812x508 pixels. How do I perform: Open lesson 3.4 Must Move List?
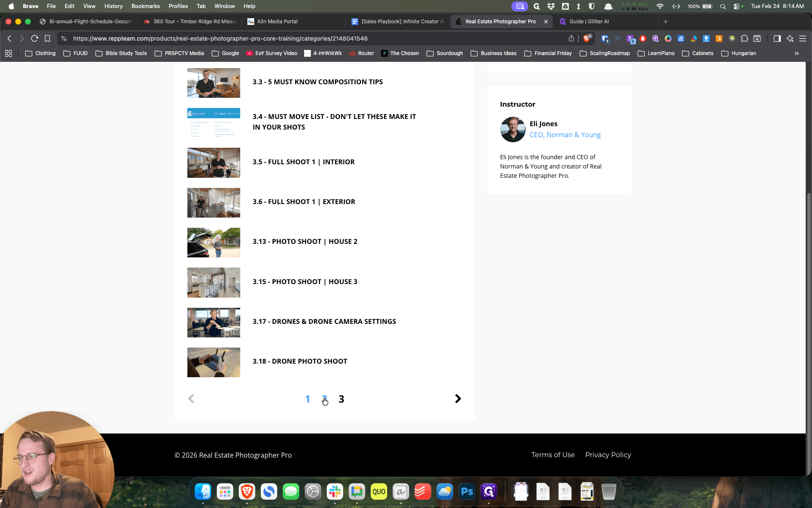(334, 122)
